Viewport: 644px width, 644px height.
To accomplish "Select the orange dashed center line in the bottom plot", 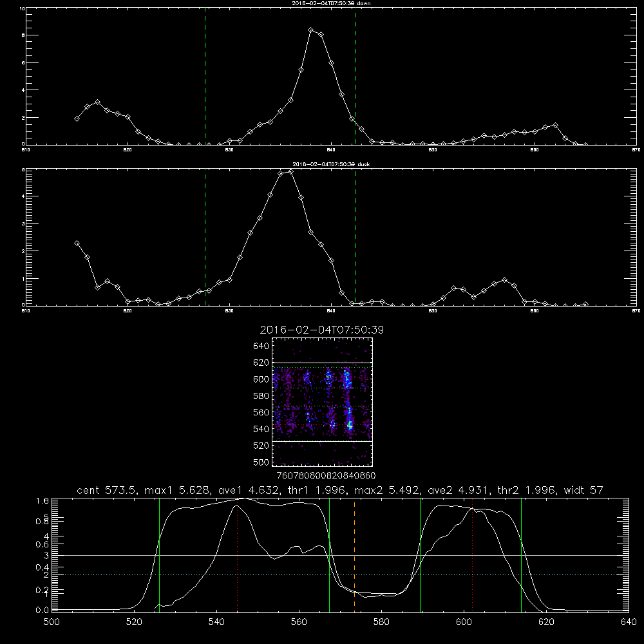I will (354, 554).
